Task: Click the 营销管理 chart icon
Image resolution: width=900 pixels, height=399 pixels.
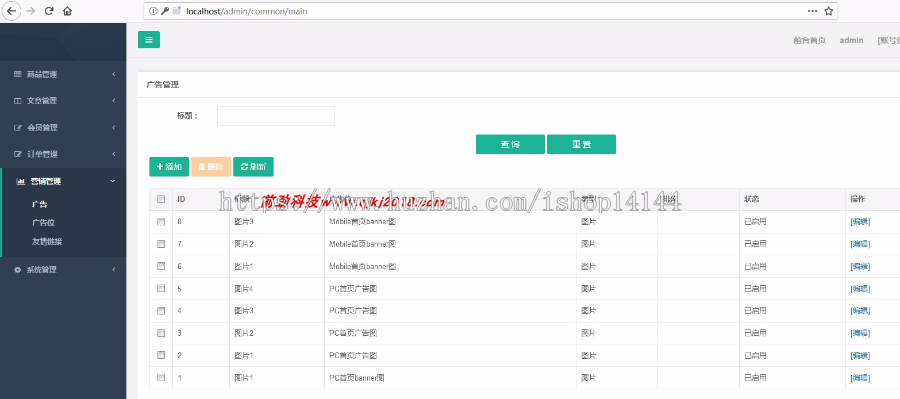Action: 20,181
